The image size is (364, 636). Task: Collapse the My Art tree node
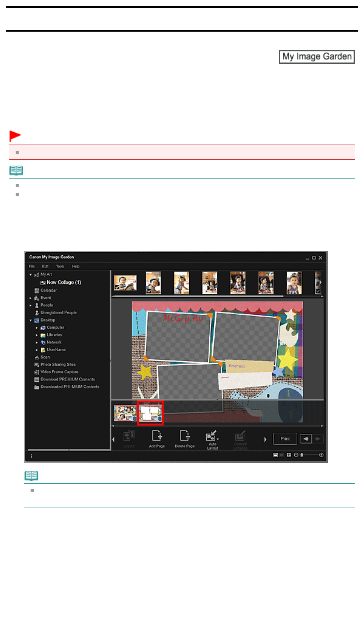31,275
